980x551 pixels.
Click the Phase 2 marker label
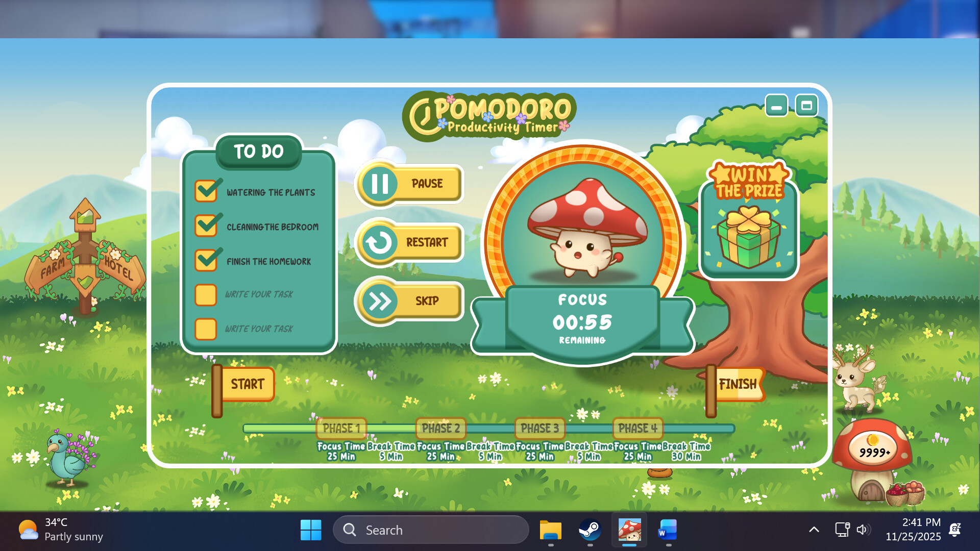(x=440, y=429)
